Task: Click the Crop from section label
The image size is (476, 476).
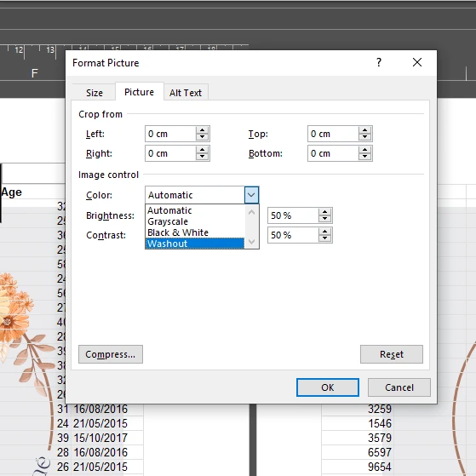Action: 100,114
